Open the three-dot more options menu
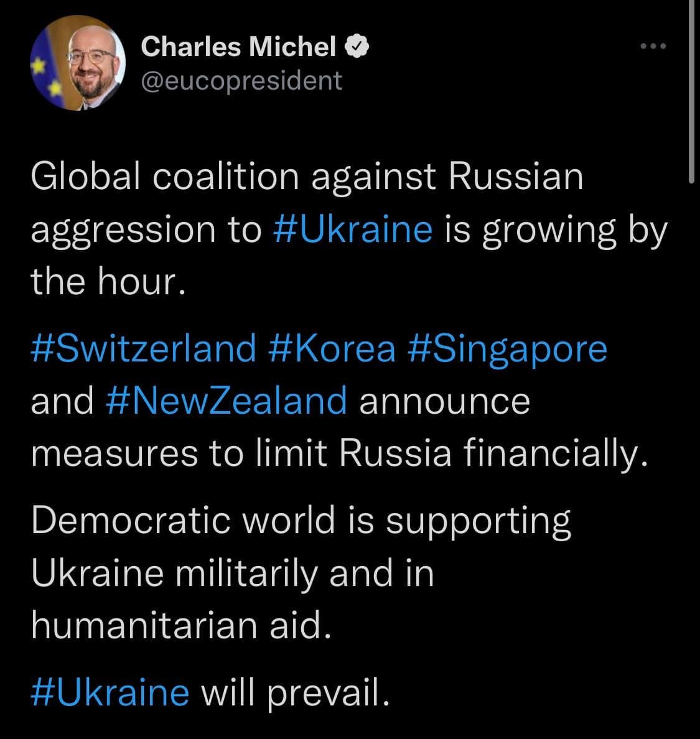This screenshot has height=739, width=700. click(653, 47)
